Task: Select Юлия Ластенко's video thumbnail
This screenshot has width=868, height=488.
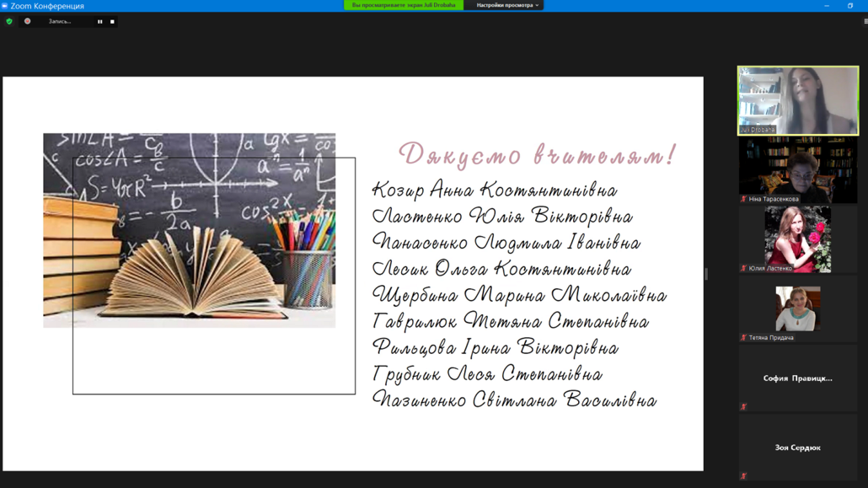Action: (x=797, y=238)
